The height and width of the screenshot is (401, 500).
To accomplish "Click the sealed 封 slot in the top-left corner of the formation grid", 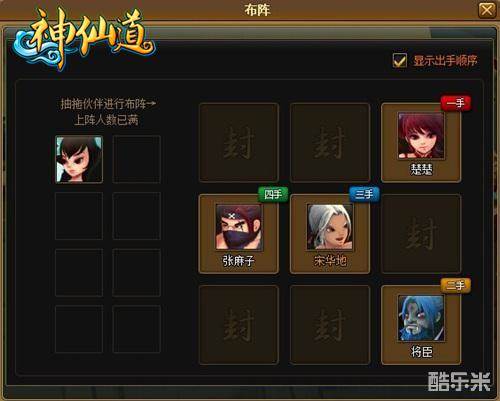I will [239, 142].
